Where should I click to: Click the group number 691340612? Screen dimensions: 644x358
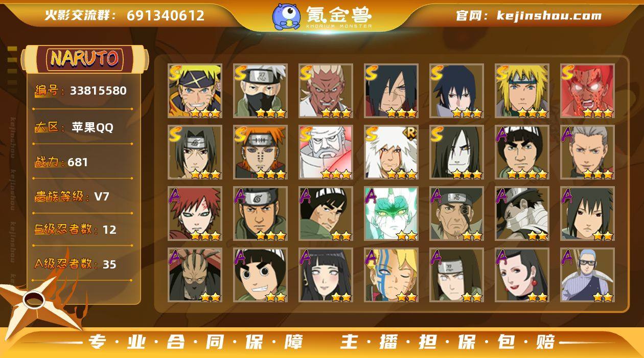(x=166, y=15)
